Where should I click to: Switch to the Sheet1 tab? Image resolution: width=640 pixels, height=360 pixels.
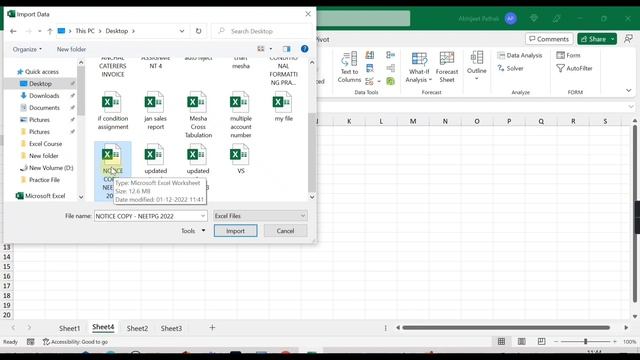click(69, 328)
